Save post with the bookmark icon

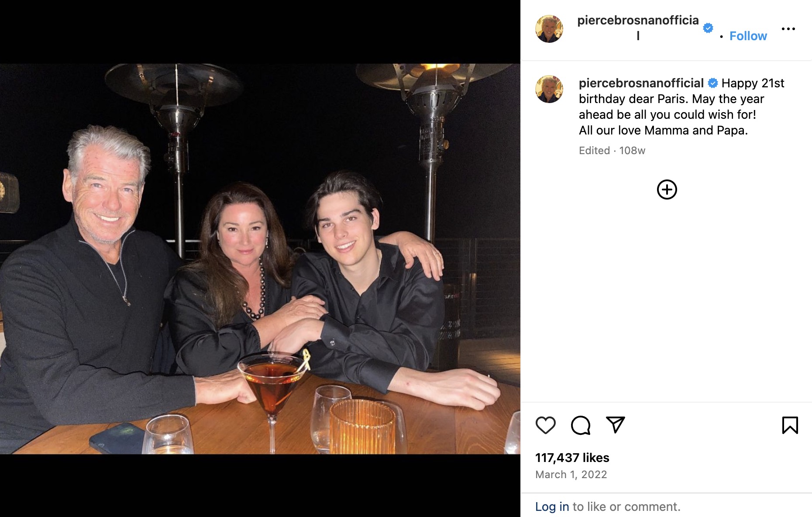(790, 425)
